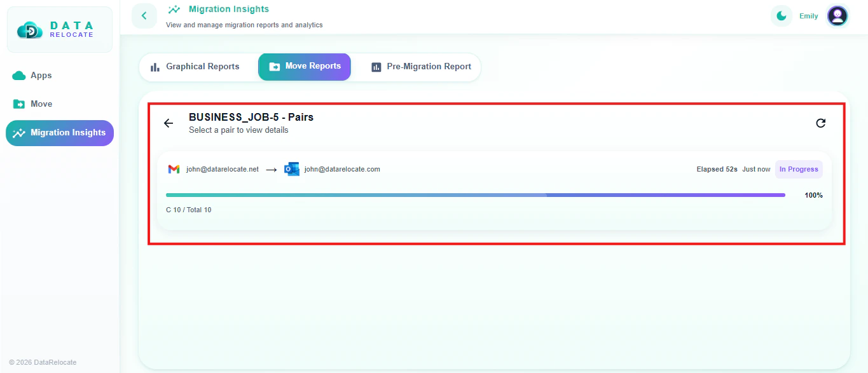This screenshot has height=373, width=868.
Task: Click the migration progress bar
Action: 476,195
